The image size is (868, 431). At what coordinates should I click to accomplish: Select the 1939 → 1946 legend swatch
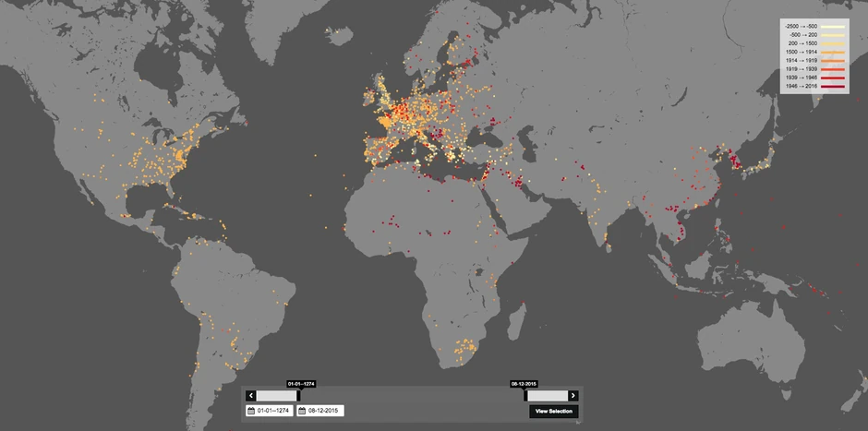coord(833,78)
